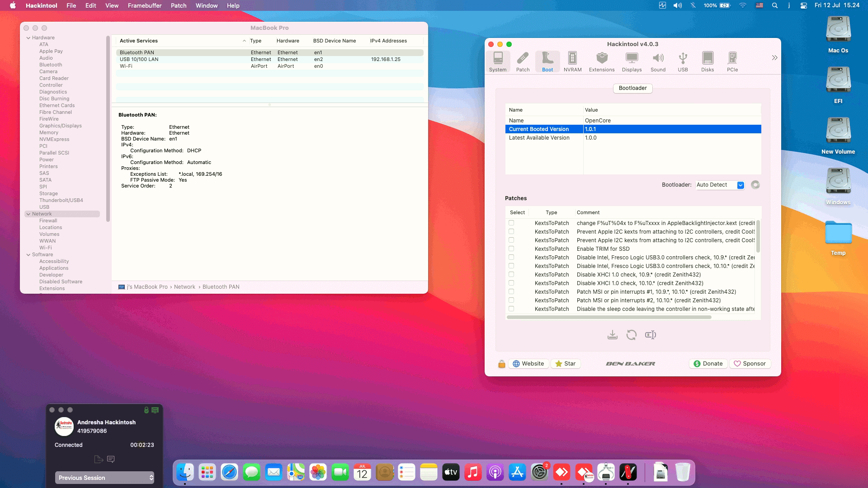The width and height of the screenshot is (868, 488).
Task: Open the Framebuffer menu
Action: [x=145, y=5]
